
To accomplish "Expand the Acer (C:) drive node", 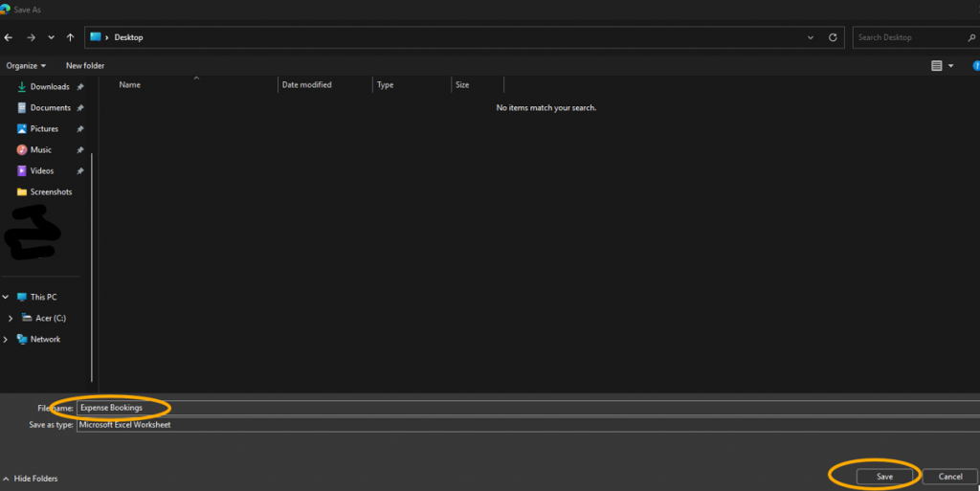I will pyautogui.click(x=10, y=318).
